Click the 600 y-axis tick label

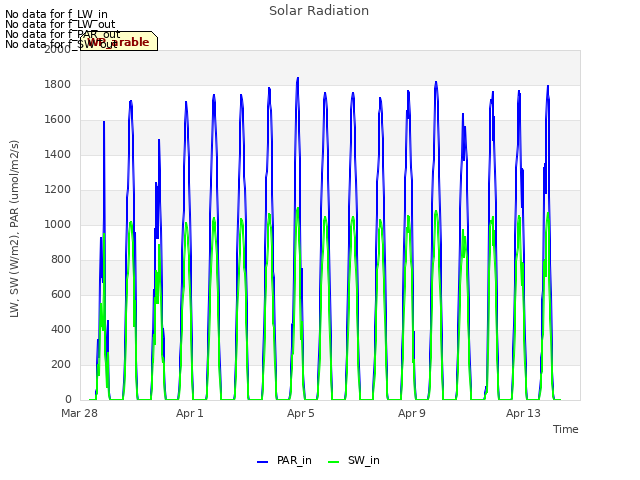tap(61, 294)
